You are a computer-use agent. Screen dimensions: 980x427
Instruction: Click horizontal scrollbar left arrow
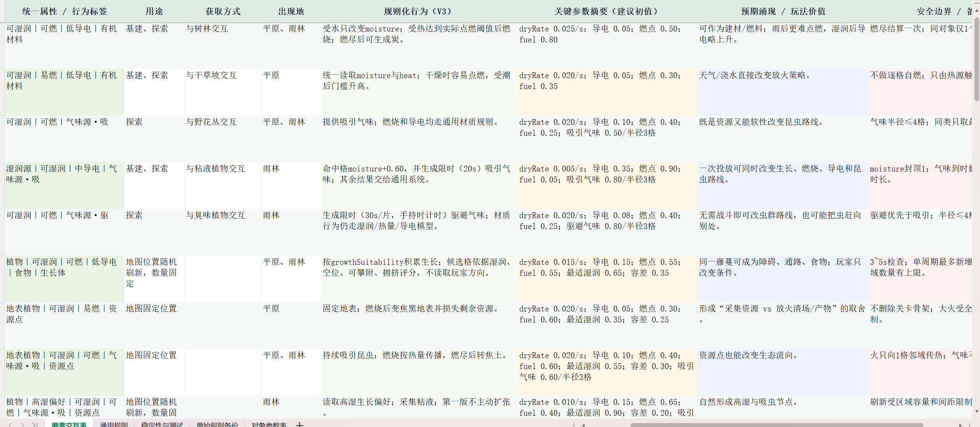[583, 425]
